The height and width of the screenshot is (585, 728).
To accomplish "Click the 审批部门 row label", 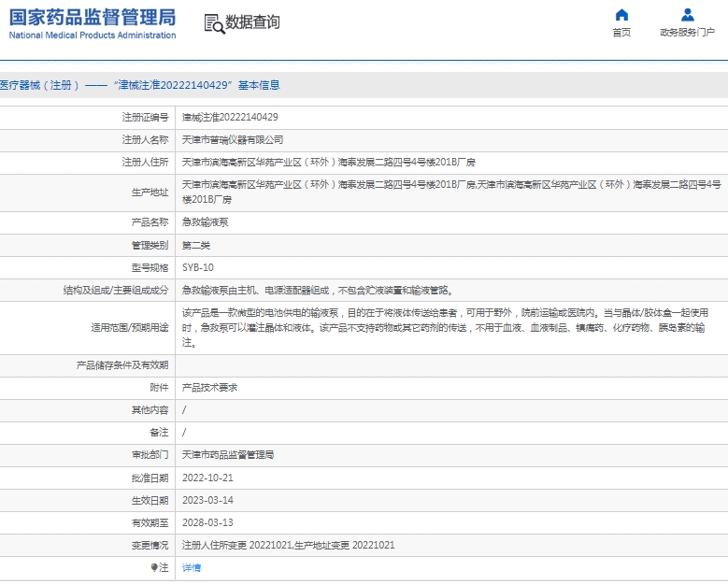I will (150, 454).
